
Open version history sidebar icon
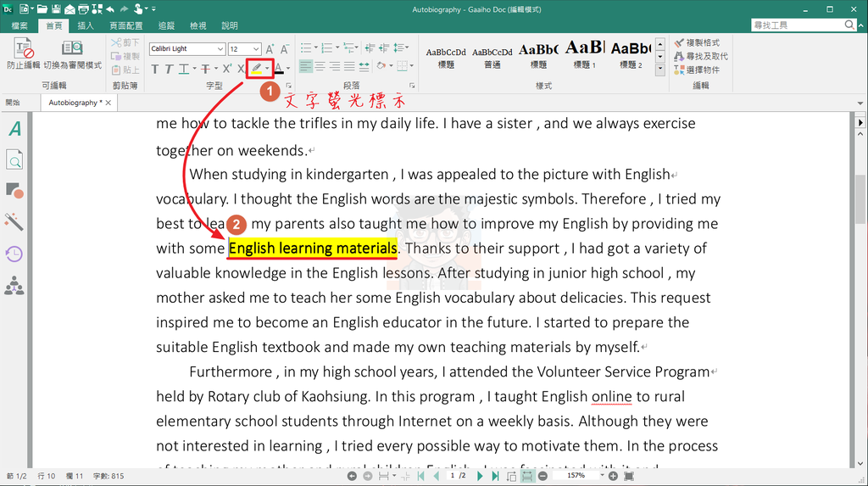14,254
